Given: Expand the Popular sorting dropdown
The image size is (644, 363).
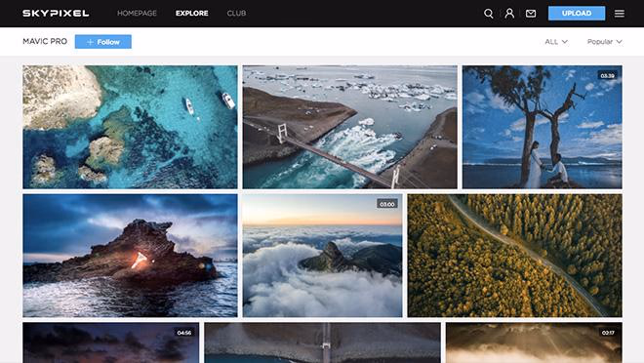Looking at the screenshot, I should point(605,42).
